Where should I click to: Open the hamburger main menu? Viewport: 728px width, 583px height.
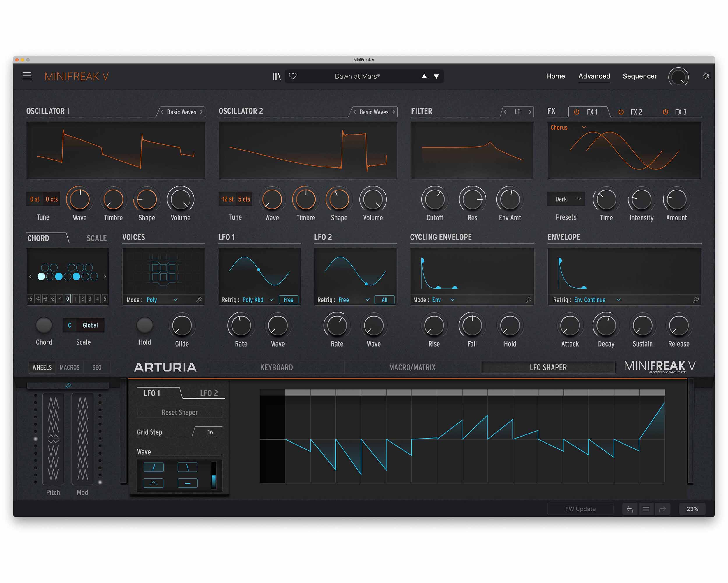(27, 76)
